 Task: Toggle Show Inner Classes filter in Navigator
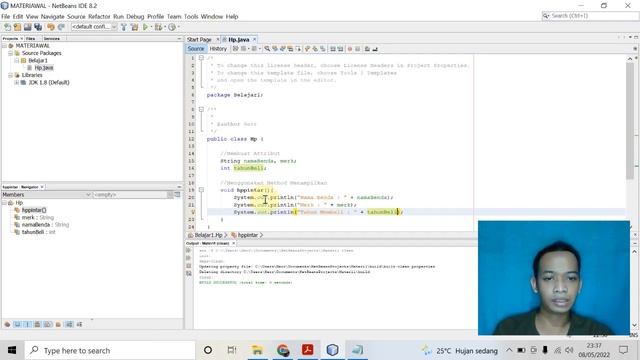48,324
